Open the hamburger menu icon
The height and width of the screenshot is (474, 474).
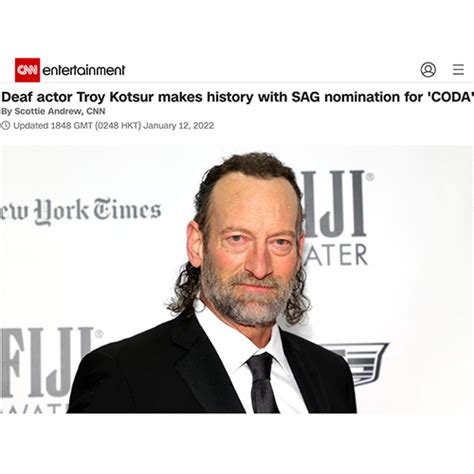458,70
